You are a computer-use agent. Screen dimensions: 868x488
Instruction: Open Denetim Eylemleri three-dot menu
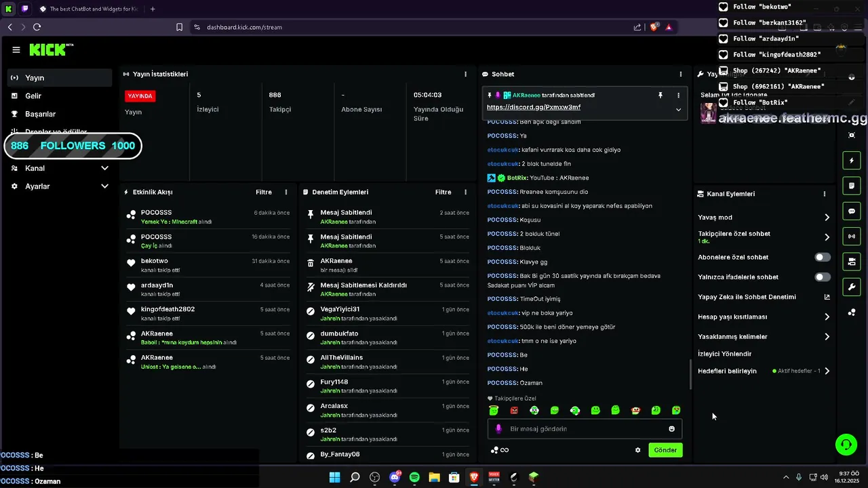click(467, 192)
